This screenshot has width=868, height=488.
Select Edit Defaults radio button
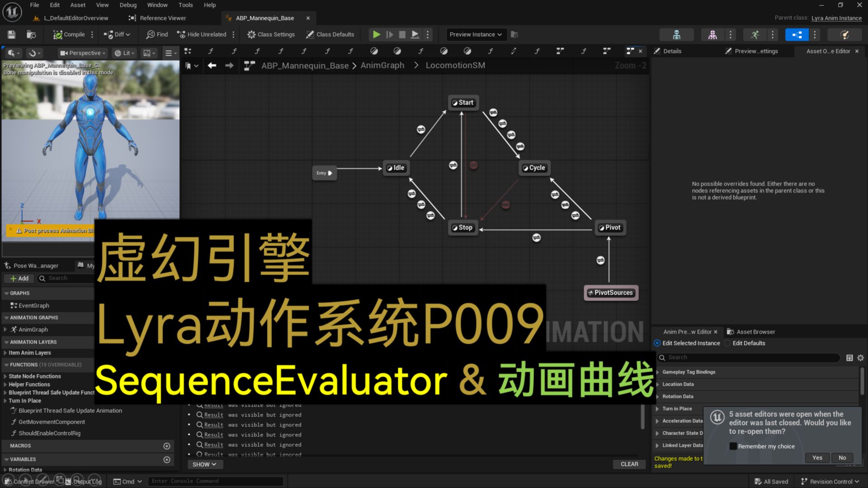[x=728, y=343]
